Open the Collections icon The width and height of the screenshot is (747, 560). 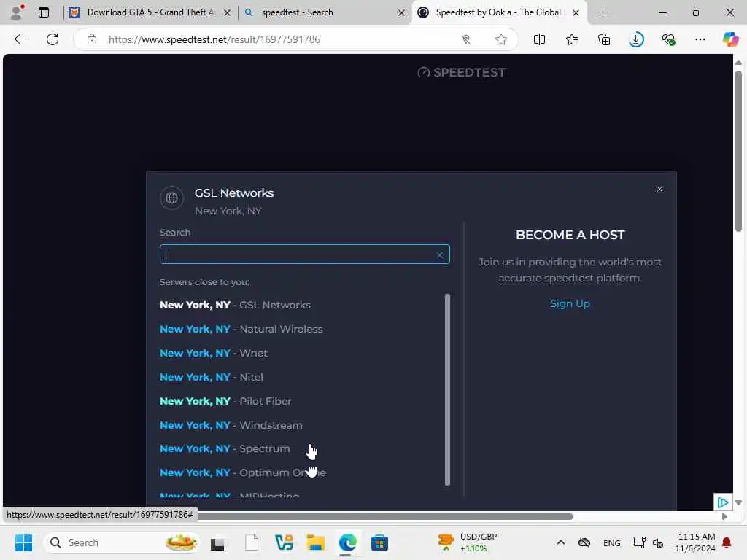click(x=604, y=39)
